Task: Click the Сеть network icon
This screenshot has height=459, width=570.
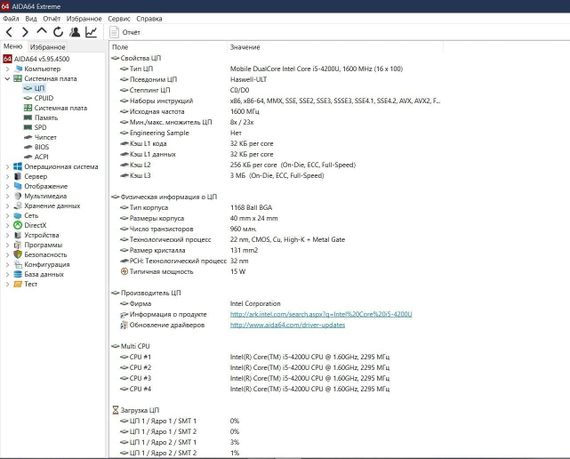Action: 18,216
